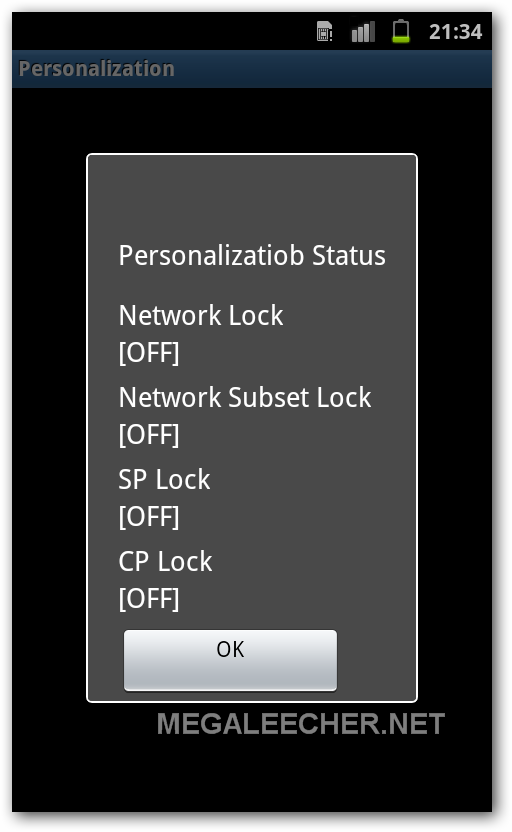Tap the Personalization title bar

coord(251,69)
